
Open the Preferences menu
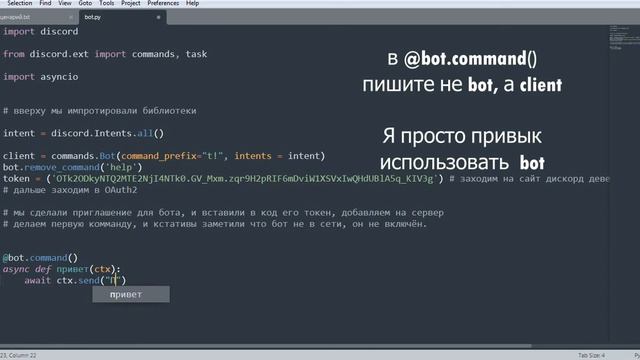click(x=163, y=3)
